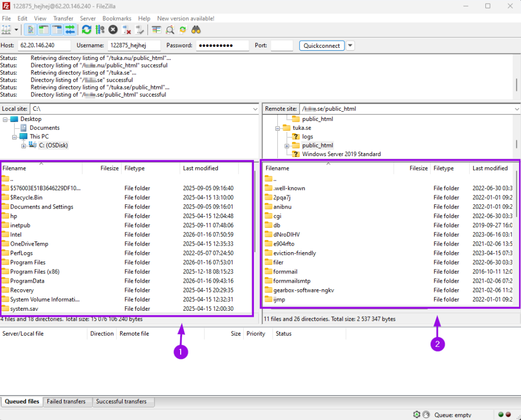Click the Refresh file listings icon
This screenshot has height=420, width=521.
[86, 30]
